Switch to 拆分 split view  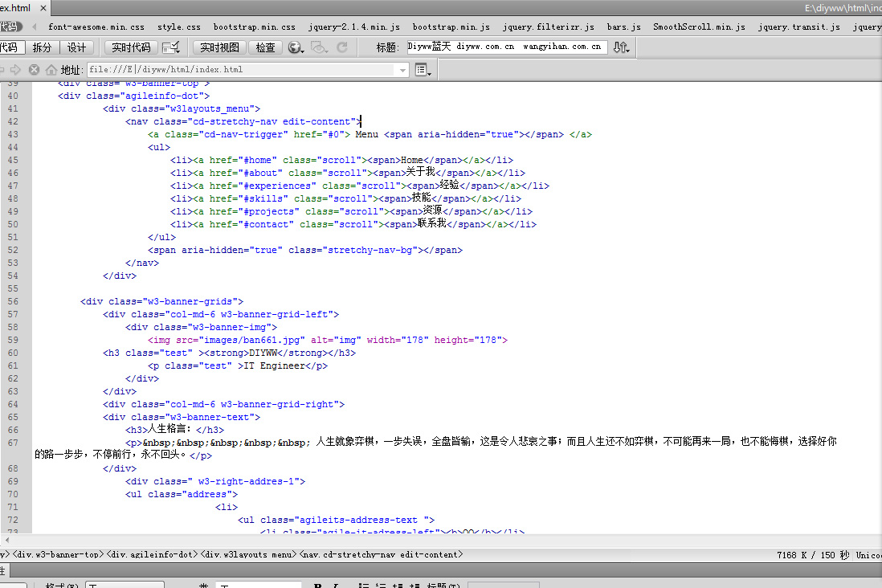click(42, 48)
